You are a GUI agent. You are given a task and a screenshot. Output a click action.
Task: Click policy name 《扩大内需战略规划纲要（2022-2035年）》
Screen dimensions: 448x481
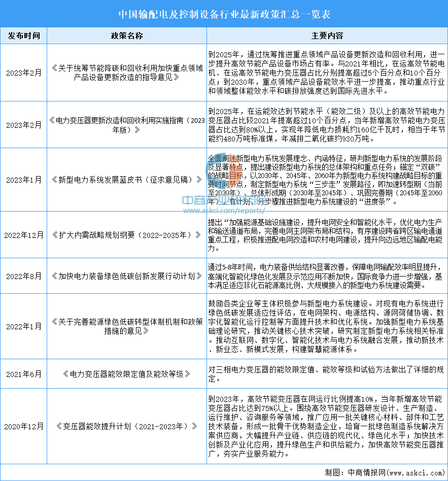127,235
